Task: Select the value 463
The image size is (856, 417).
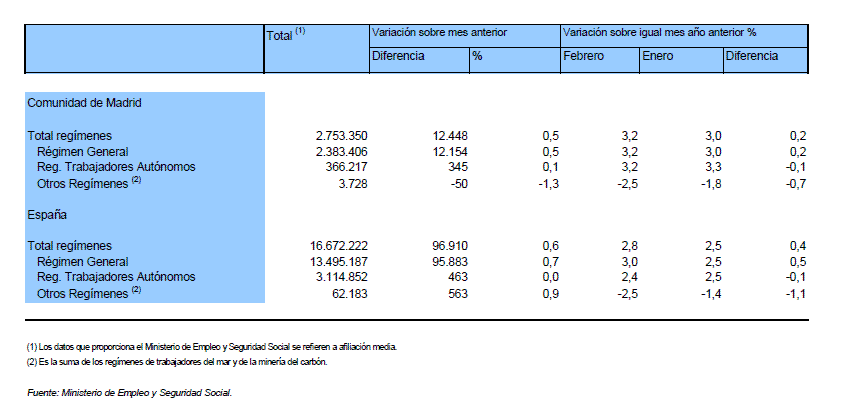Action: pos(459,277)
